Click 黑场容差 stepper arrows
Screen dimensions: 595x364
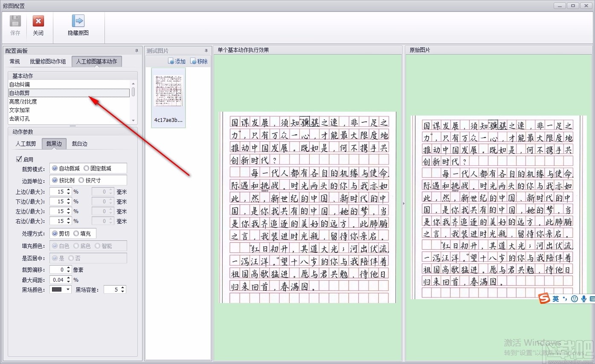123,290
